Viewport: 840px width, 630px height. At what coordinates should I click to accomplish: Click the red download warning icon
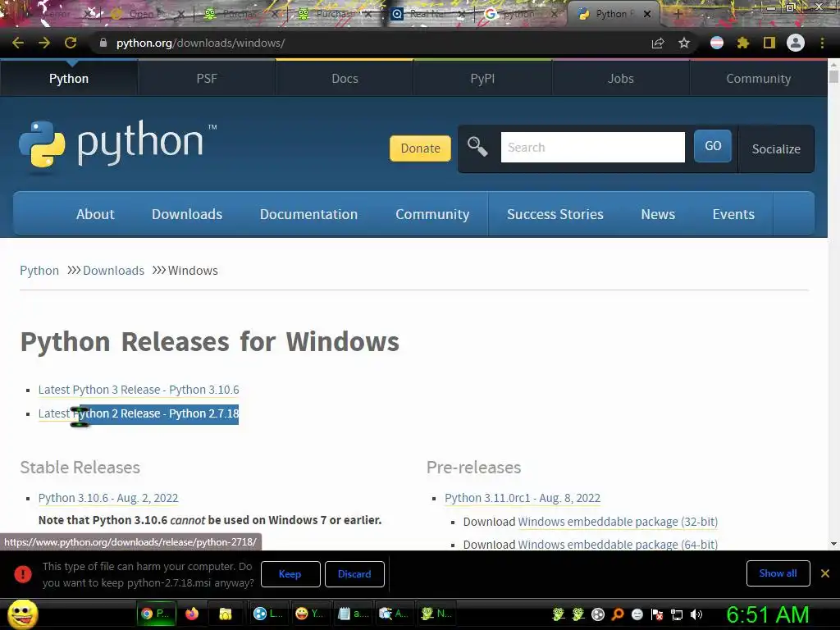point(22,573)
